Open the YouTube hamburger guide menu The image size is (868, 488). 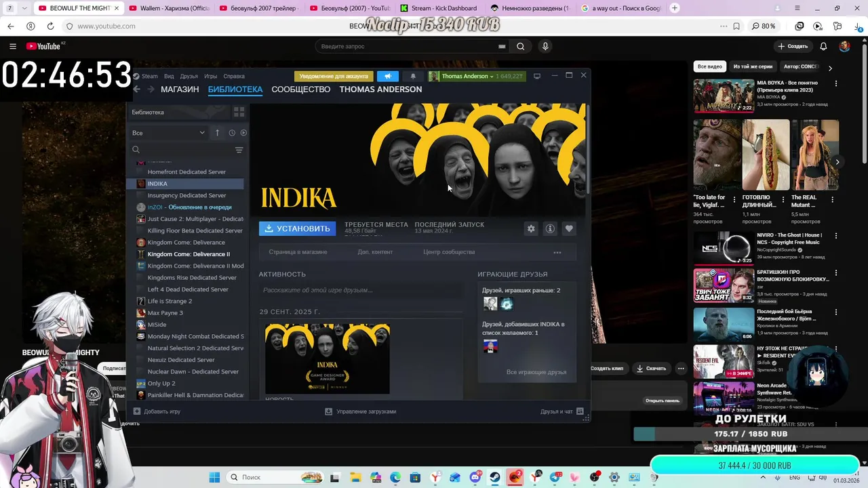pos(13,46)
